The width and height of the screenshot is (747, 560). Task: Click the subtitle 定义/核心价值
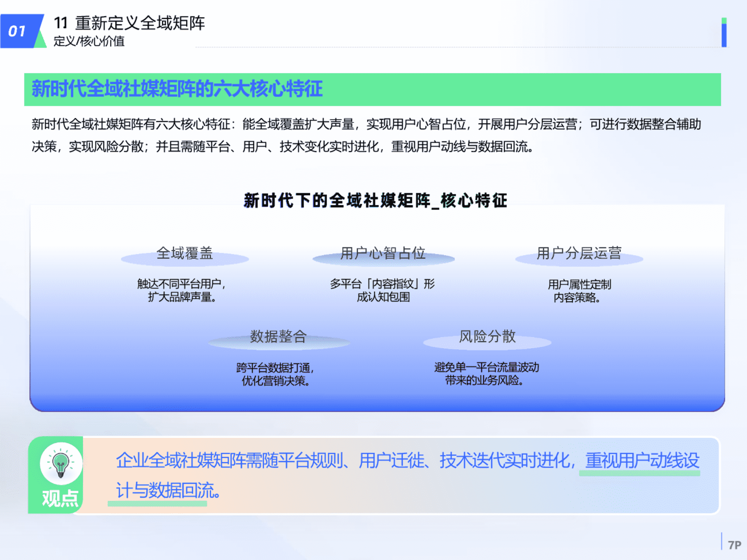tap(89, 41)
